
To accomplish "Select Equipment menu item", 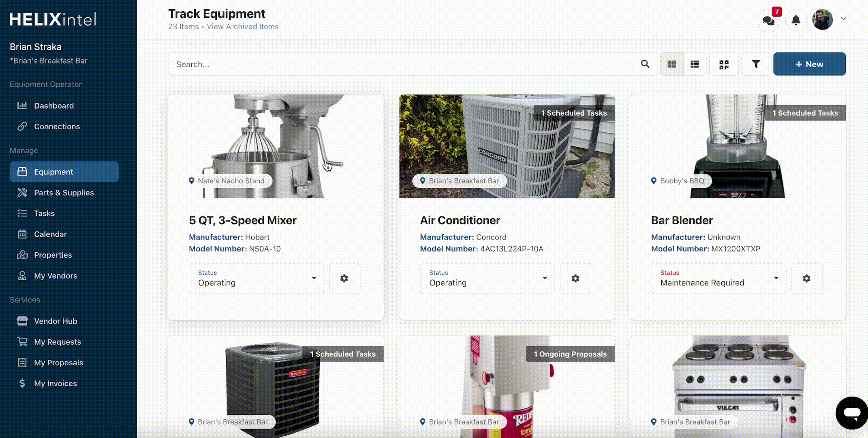I will click(x=64, y=172).
